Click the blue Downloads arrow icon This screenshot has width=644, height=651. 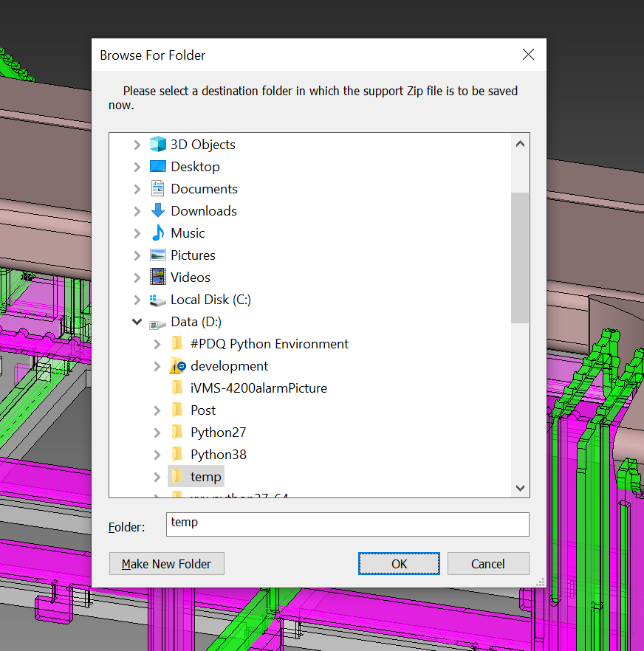157,211
